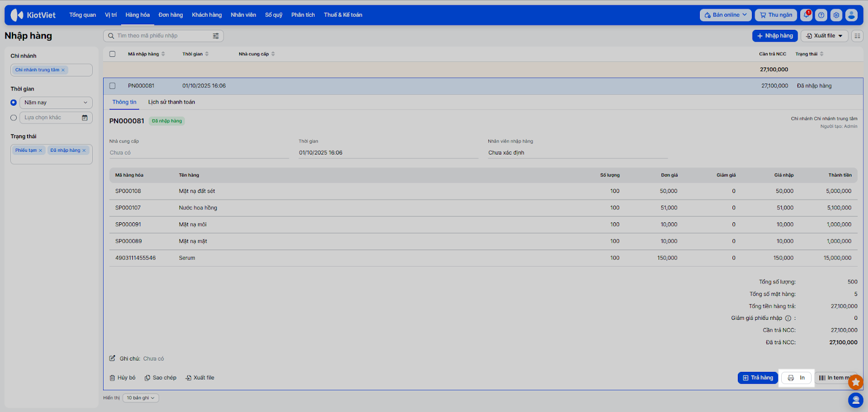
Task: Sort by 'Mã nhập hàng' column
Action: [146, 54]
